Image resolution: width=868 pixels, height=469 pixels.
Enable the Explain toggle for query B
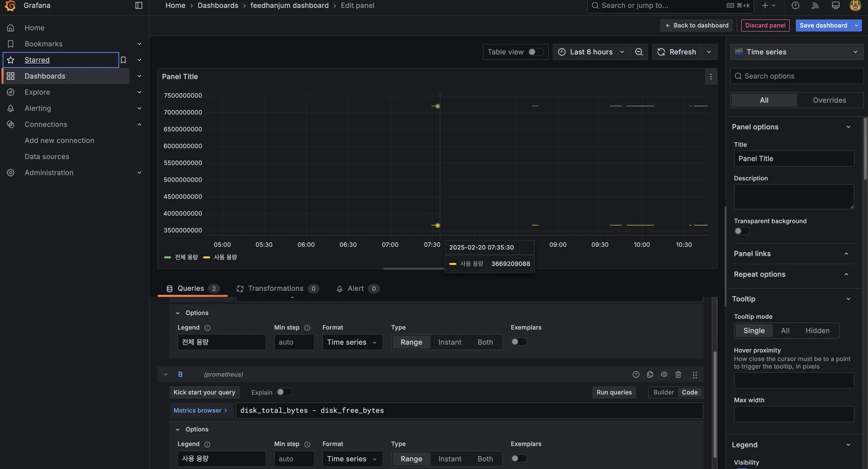(x=284, y=392)
